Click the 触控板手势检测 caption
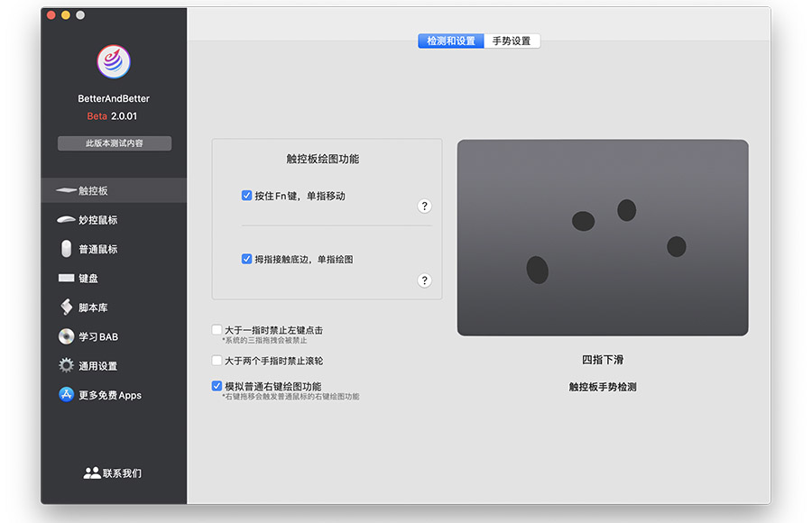The height and width of the screenshot is (523, 812). tap(603, 387)
